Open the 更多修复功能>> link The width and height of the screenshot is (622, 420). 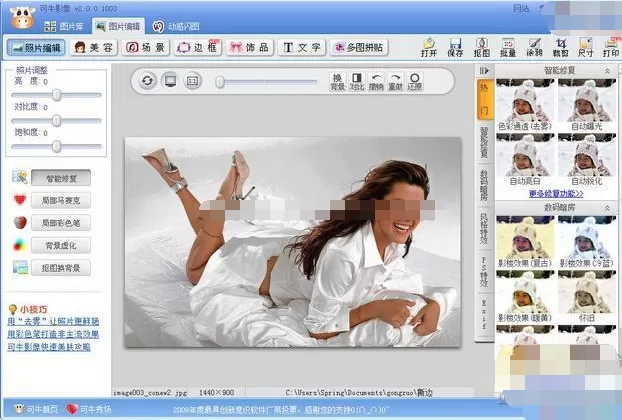(556, 194)
